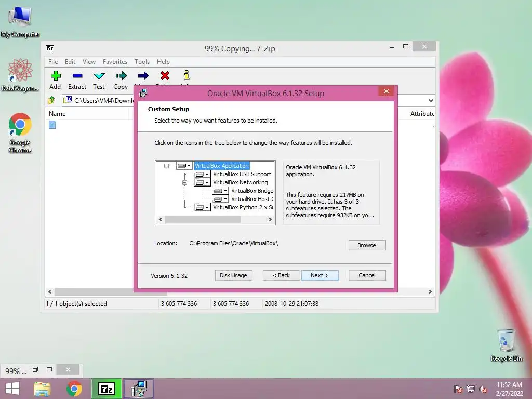This screenshot has height=399, width=532.
Task: Click the Add icon in 7-Zip toolbar
Action: tap(56, 76)
